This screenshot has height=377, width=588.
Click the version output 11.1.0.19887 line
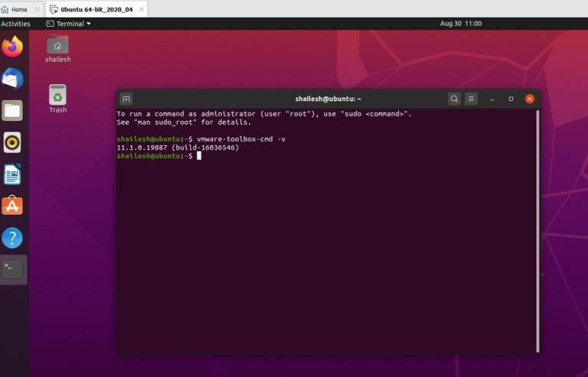pyautogui.click(x=178, y=148)
